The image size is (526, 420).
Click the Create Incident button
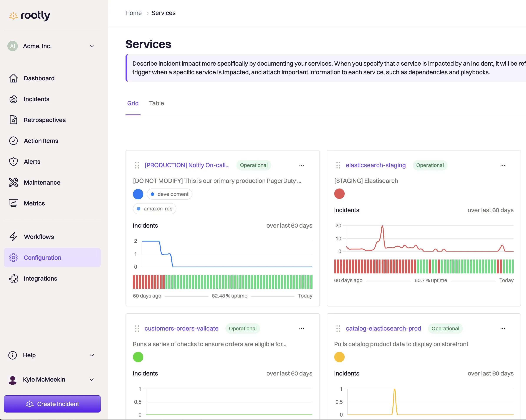click(x=52, y=404)
